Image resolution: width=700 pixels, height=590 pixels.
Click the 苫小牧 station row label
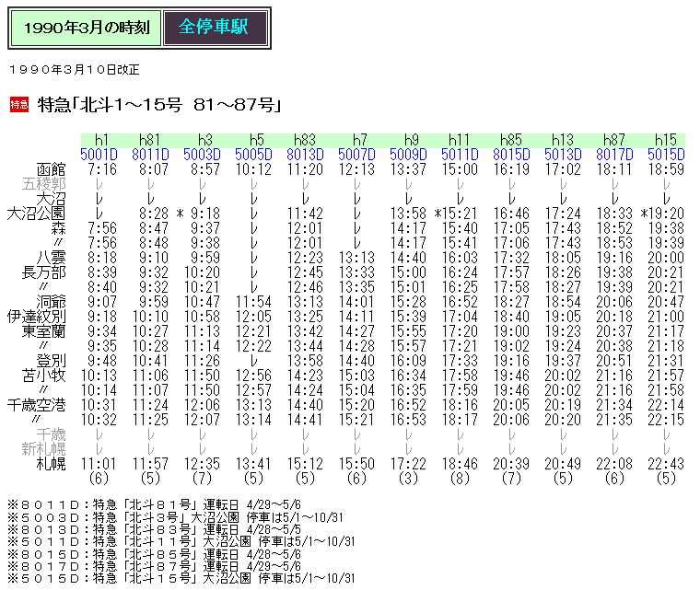(x=44, y=376)
